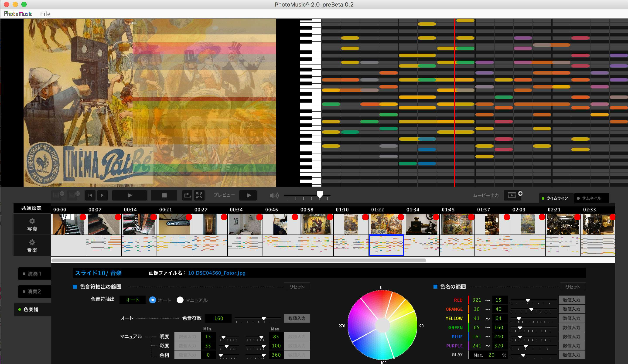Click the volume slider handle

click(320, 194)
